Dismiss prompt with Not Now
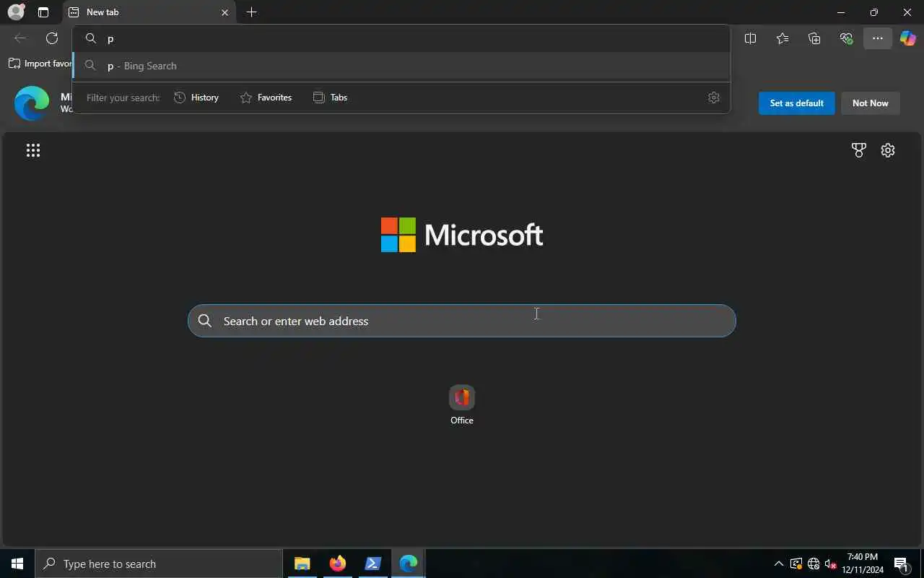The image size is (924, 578). [x=870, y=103]
